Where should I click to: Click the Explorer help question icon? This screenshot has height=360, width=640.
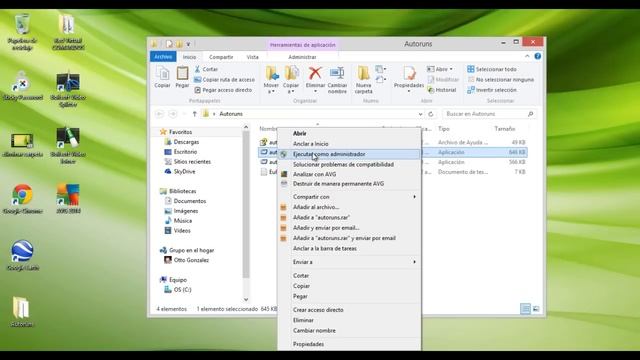[538, 56]
